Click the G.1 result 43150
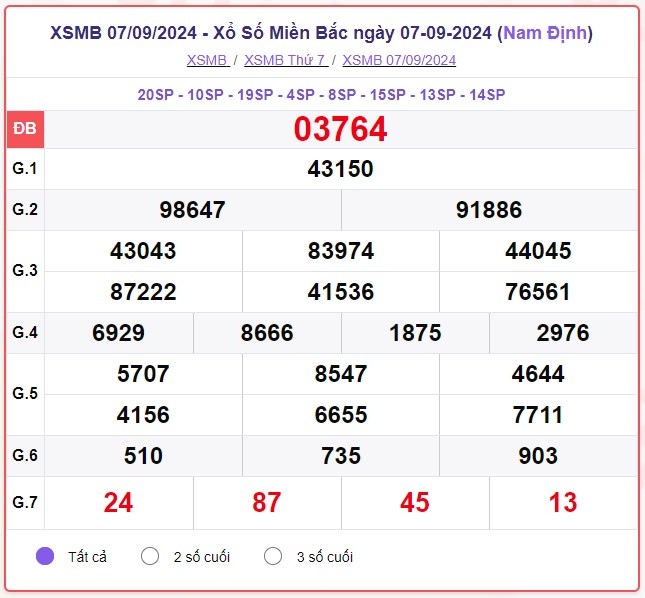 pyautogui.click(x=340, y=169)
